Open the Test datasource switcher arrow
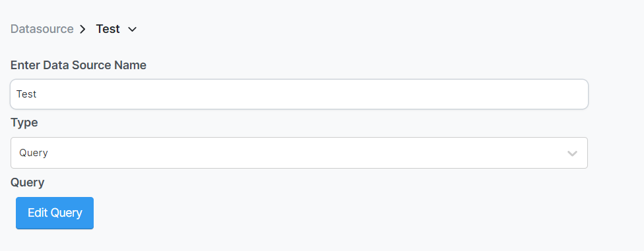The image size is (644, 251). [132, 30]
